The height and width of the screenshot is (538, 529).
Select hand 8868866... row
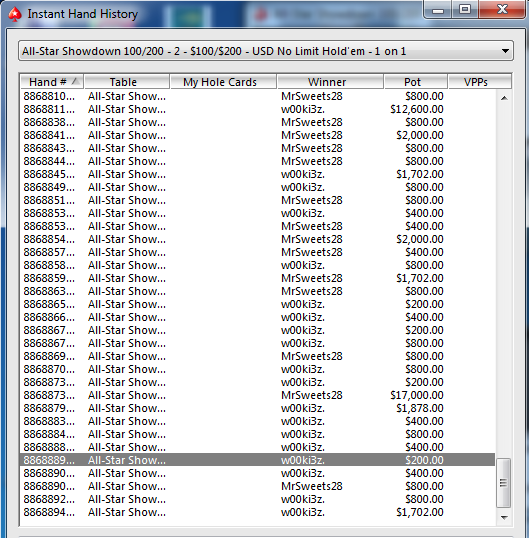tap(257, 317)
